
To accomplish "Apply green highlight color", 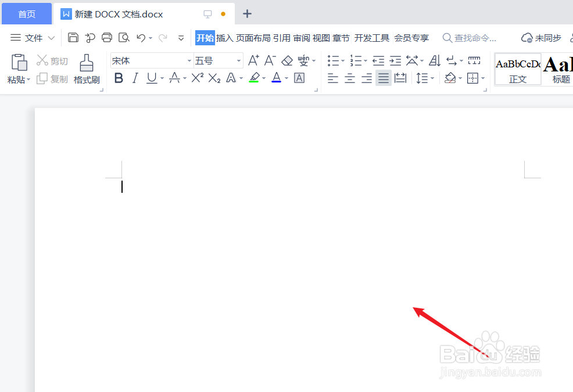I will click(254, 77).
